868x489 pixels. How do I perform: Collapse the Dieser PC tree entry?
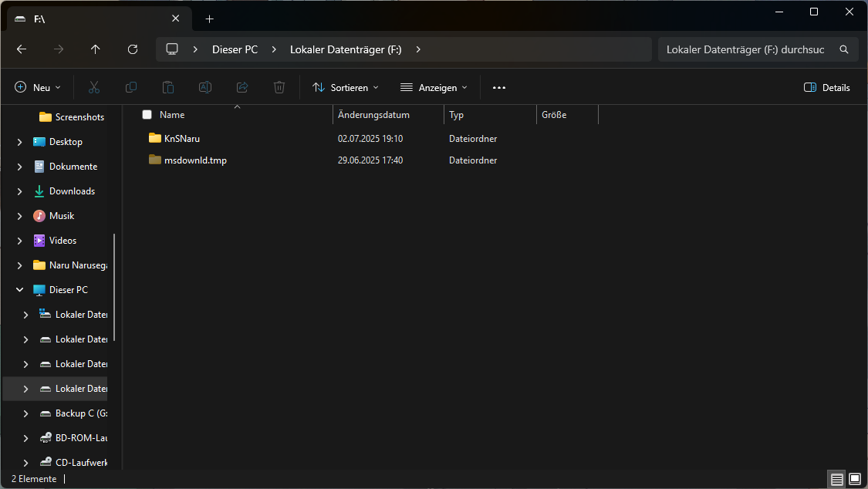pyautogui.click(x=19, y=289)
